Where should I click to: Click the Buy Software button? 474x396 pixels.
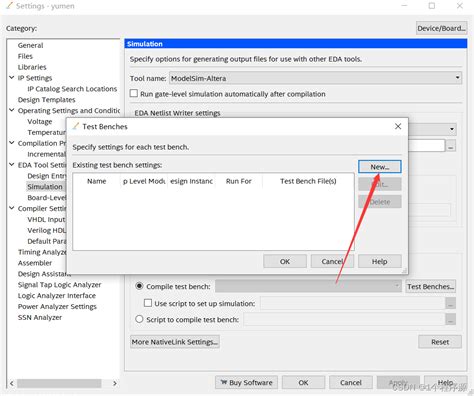pos(247,382)
